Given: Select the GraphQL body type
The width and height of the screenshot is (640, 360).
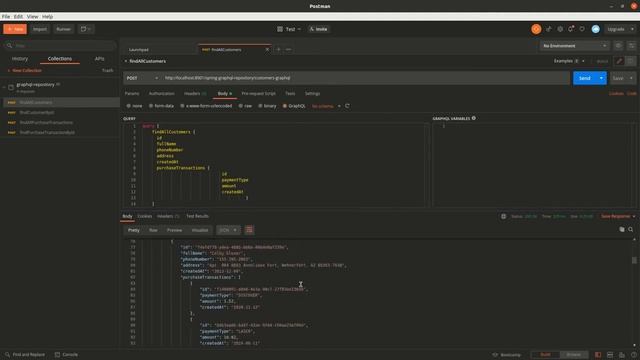Looking at the screenshot, I should coord(294,106).
